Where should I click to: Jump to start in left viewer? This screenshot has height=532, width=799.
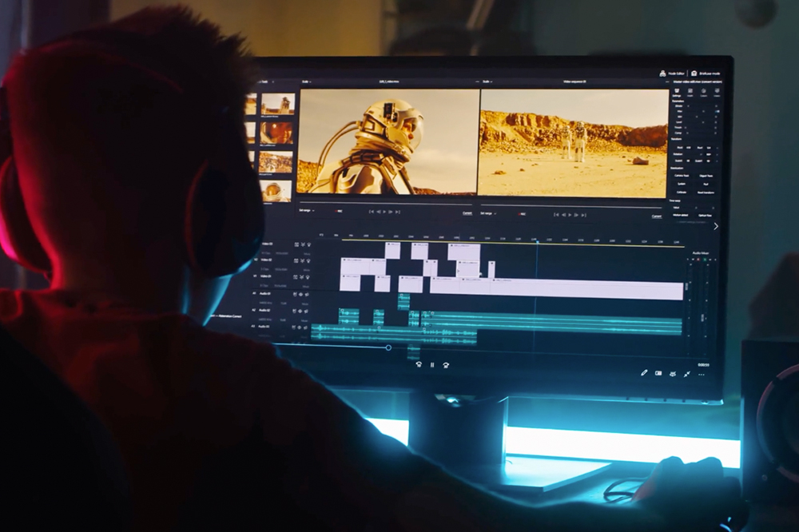(x=371, y=212)
